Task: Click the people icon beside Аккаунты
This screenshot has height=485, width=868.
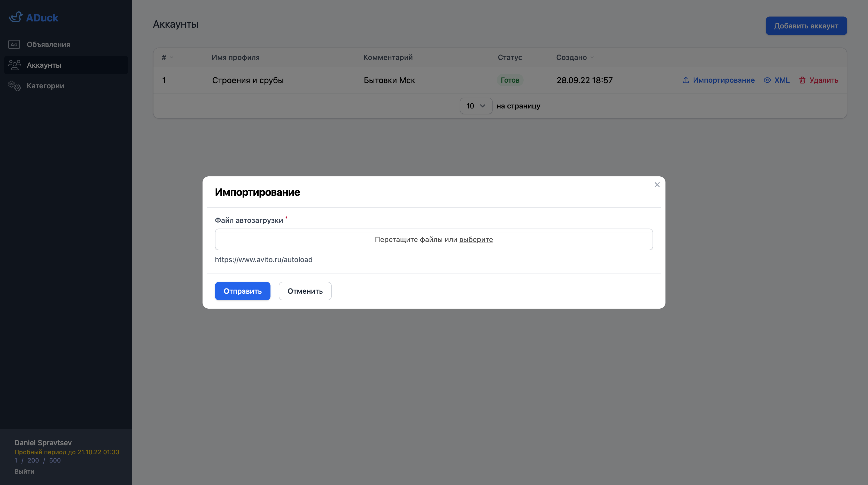Action: coord(14,65)
